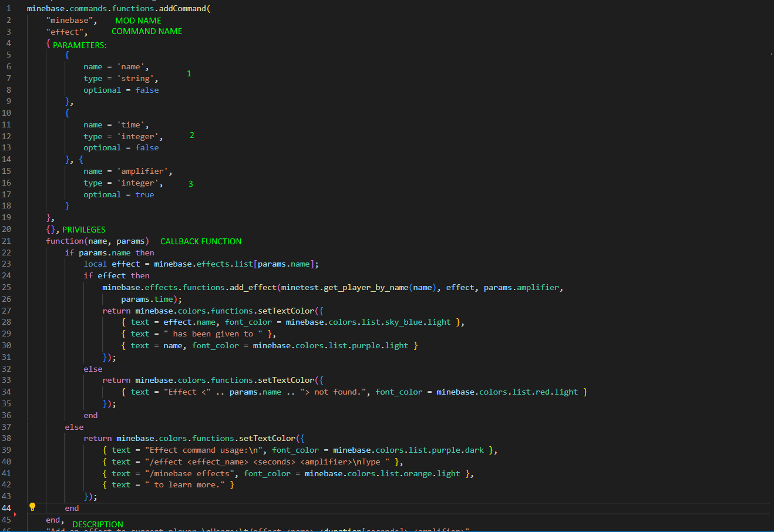Click the green DESCRIPTION annotation
Viewport: 774px width, 532px height.
97,524
